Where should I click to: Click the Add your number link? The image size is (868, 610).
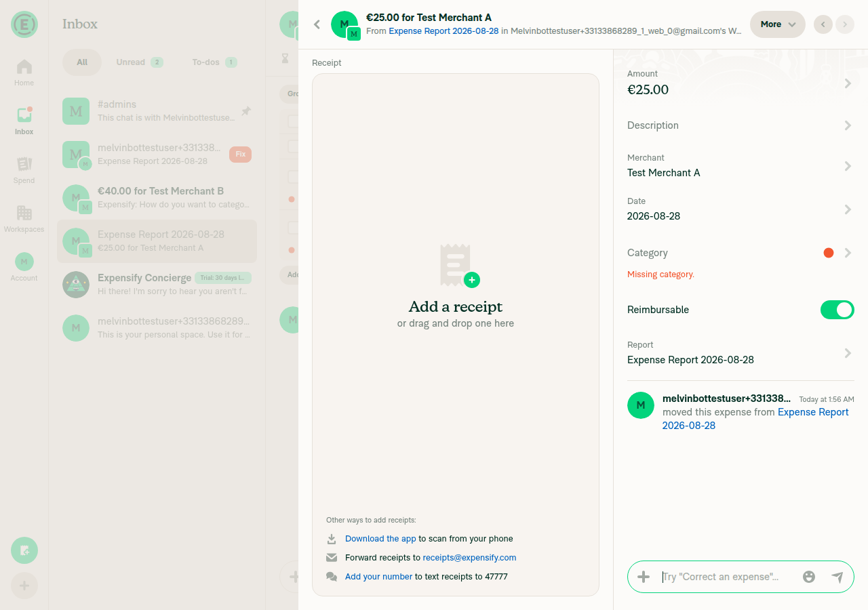click(x=378, y=577)
